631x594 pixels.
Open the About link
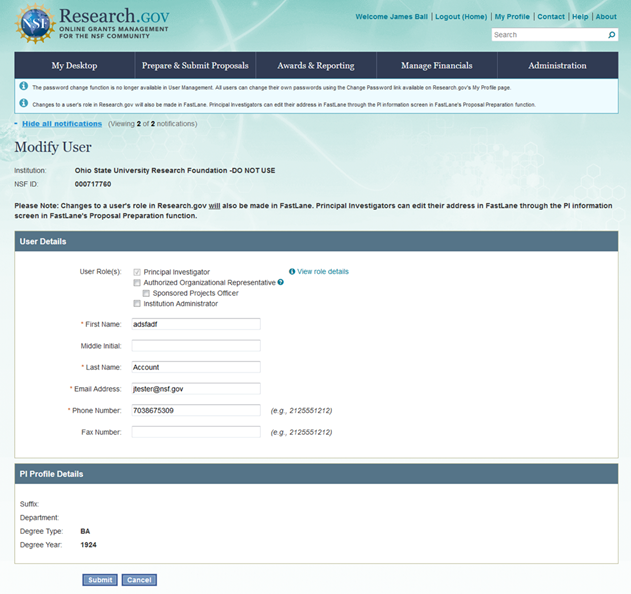click(606, 16)
